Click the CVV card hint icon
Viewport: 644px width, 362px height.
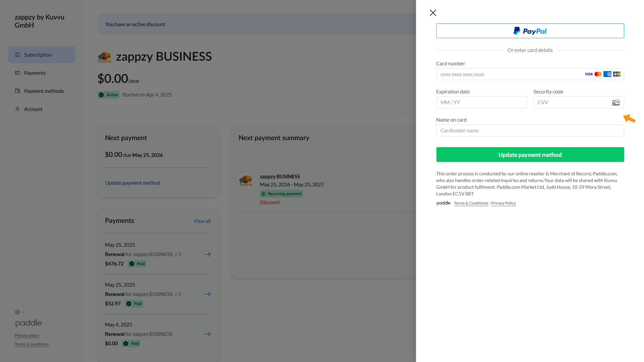616,102
